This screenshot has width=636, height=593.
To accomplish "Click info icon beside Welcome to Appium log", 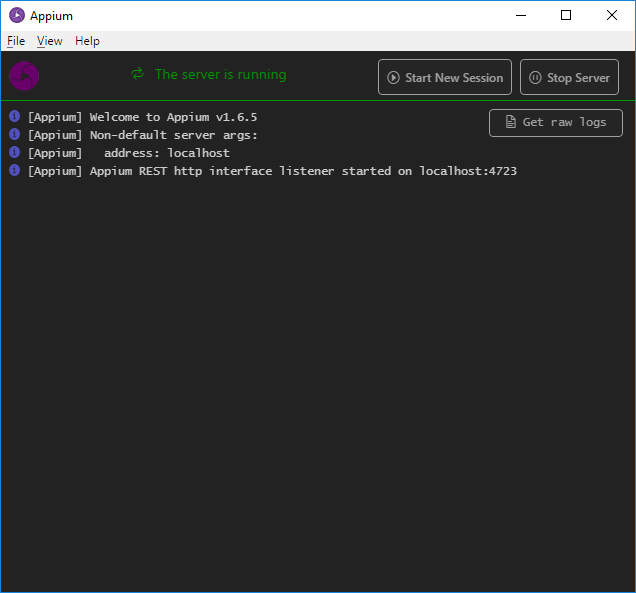I will coord(15,116).
